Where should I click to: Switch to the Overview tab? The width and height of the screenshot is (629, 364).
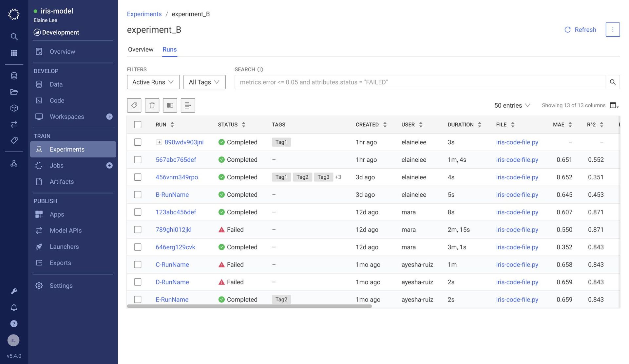[x=141, y=49]
